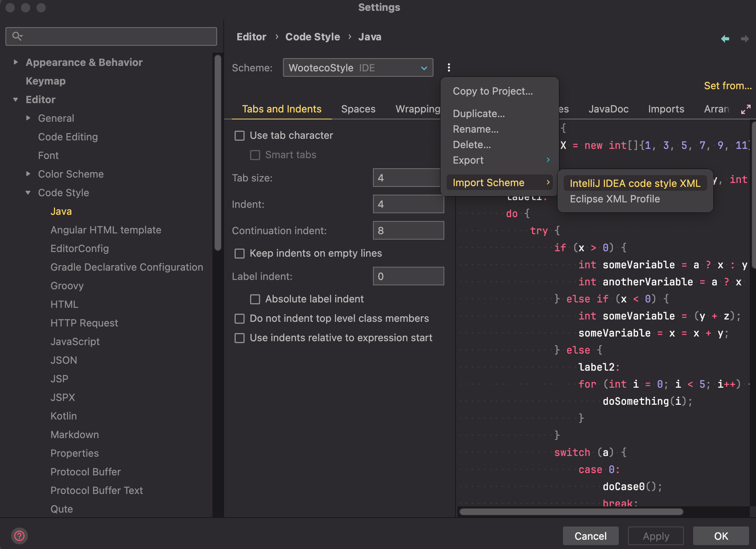Check Absolute label indent option
756x549 pixels.
tap(255, 299)
